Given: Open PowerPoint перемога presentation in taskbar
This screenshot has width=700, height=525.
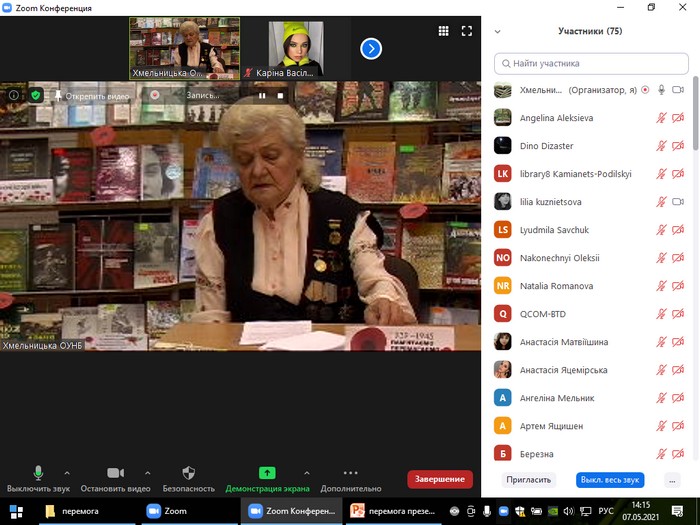Looking at the screenshot, I should (391, 511).
